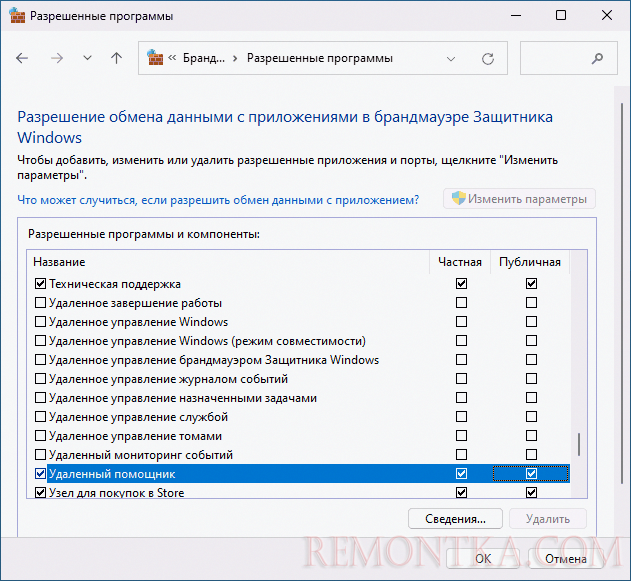This screenshot has width=631, height=581.
Task: Expand the address bar history dropdown
Action: 451,59
